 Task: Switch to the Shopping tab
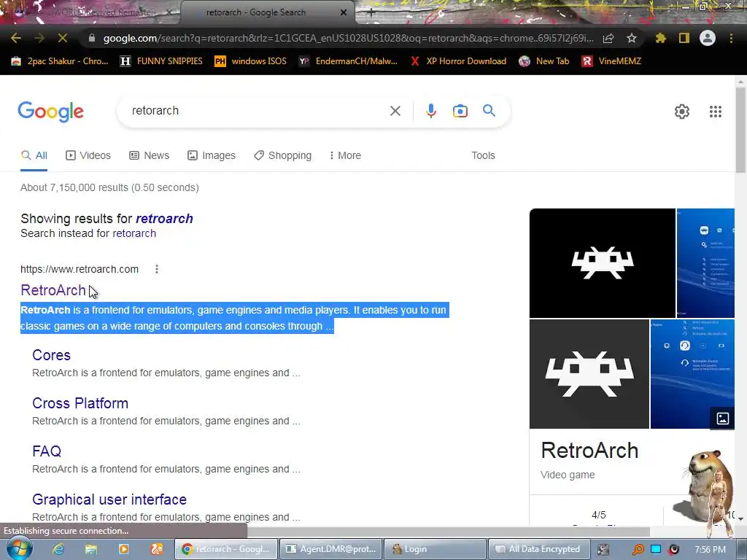[282, 155]
